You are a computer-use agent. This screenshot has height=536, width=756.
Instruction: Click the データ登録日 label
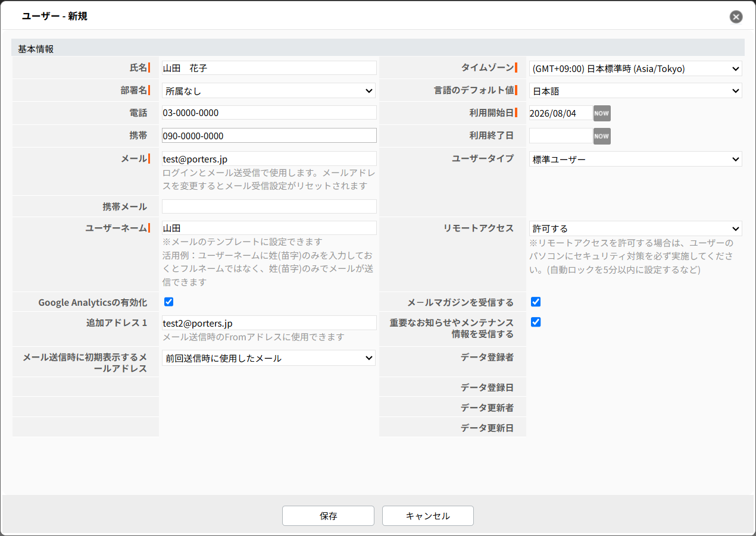click(x=487, y=387)
